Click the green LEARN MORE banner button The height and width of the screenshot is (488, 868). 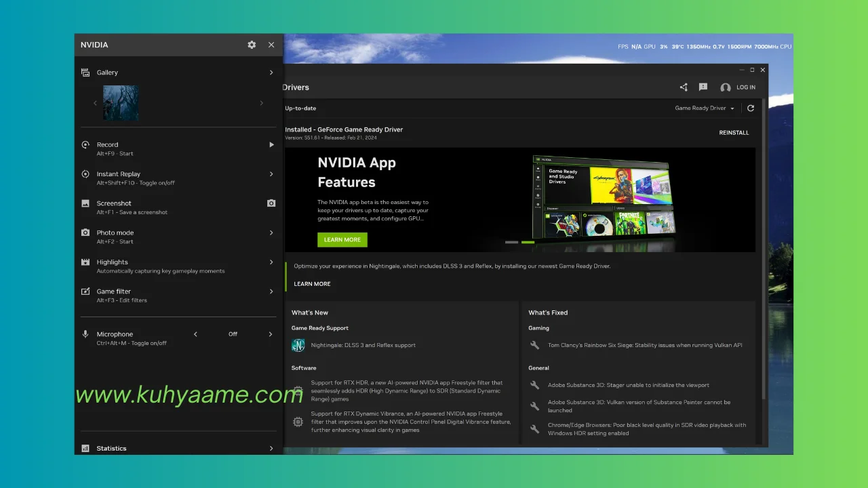(342, 240)
